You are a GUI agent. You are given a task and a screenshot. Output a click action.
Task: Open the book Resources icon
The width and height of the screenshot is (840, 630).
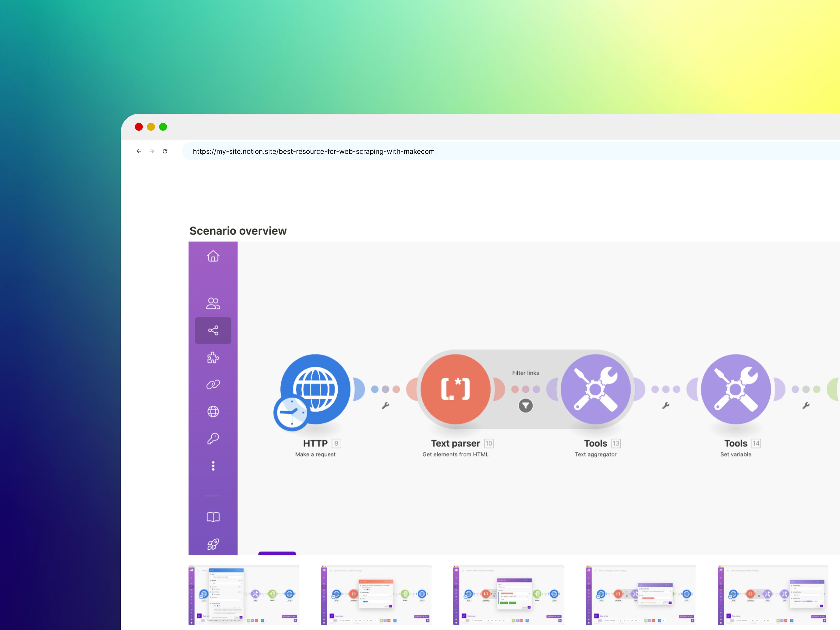[213, 517]
